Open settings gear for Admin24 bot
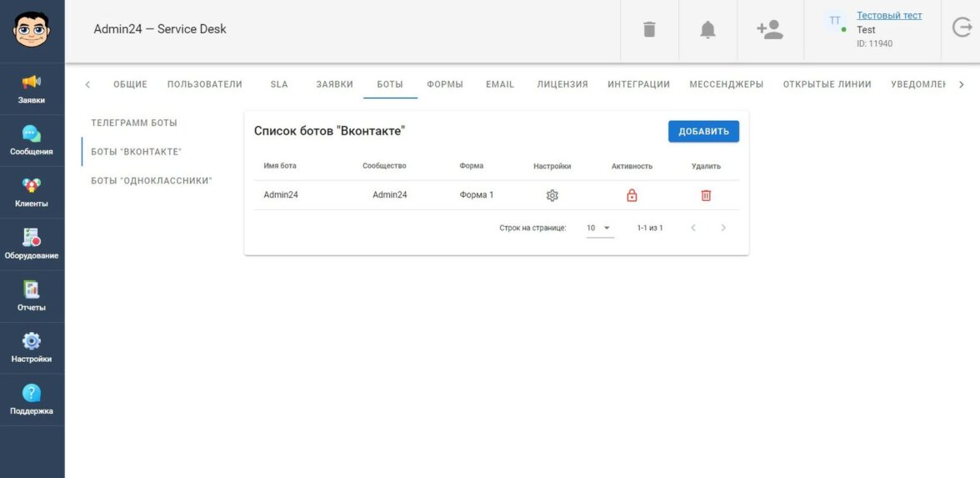980x478 pixels. click(552, 195)
